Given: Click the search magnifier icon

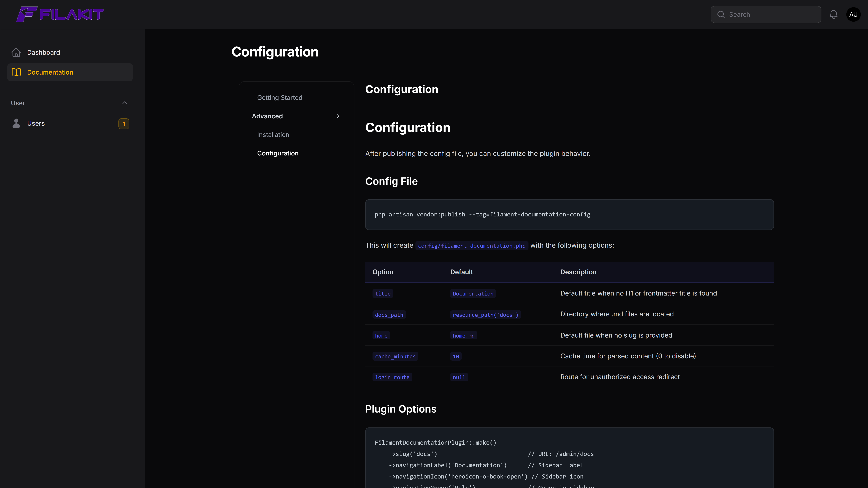Looking at the screenshot, I should (x=721, y=14).
